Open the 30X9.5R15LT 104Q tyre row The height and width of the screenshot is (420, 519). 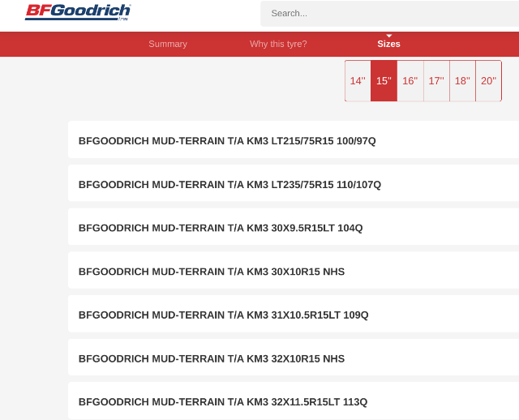[294, 227]
